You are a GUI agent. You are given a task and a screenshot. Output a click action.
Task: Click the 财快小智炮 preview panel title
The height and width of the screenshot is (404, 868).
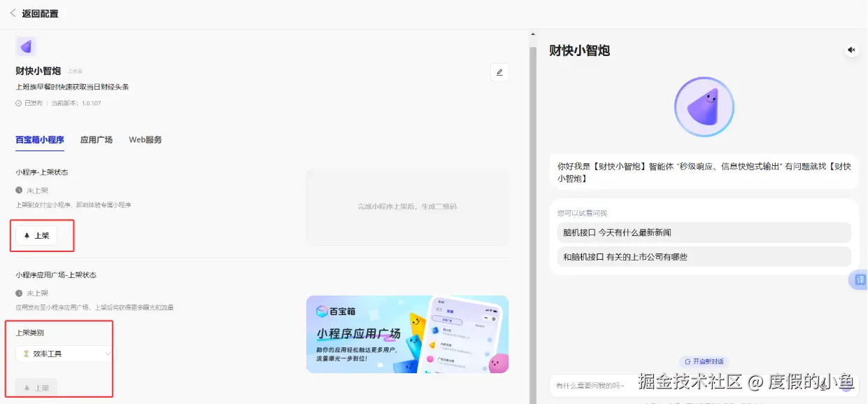point(580,50)
